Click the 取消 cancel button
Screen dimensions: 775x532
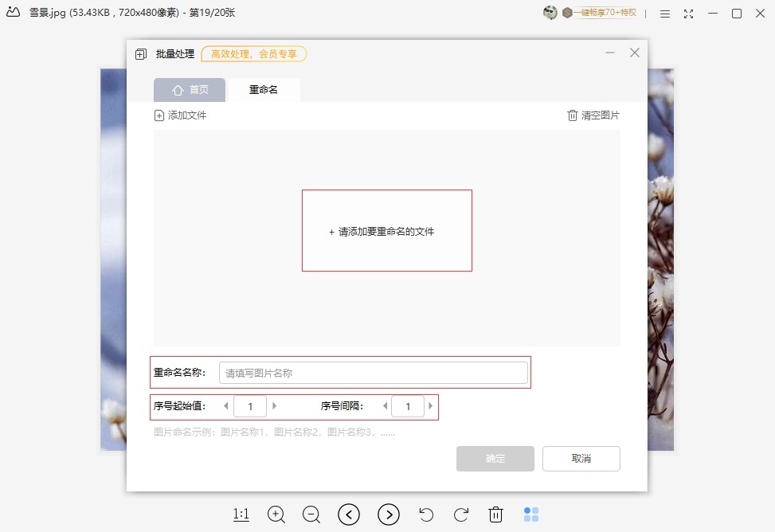[x=581, y=458]
